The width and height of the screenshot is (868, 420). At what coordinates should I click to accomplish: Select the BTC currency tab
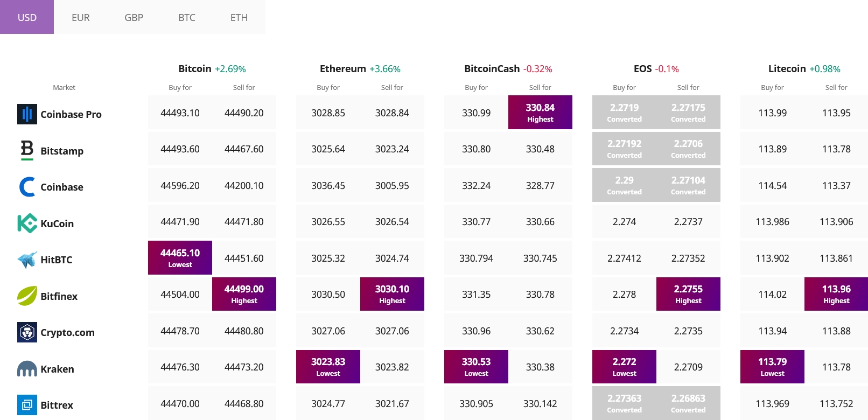(187, 17)
